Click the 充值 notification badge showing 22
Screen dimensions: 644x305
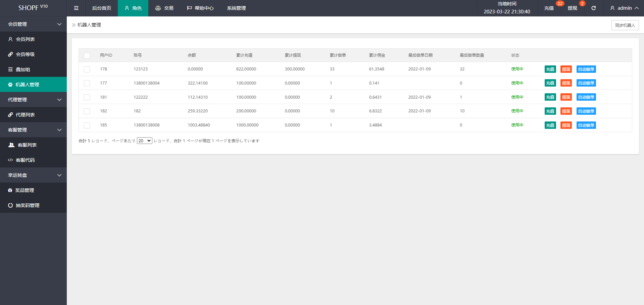(x=559, y=4)
